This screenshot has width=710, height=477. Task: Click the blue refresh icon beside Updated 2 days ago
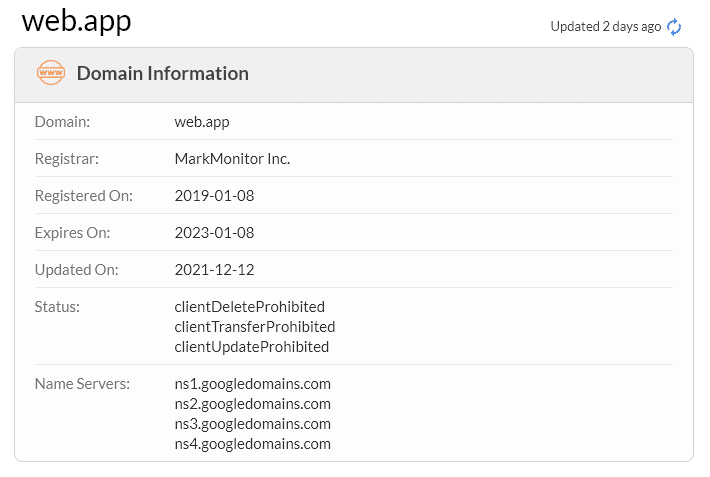point(674,27)
